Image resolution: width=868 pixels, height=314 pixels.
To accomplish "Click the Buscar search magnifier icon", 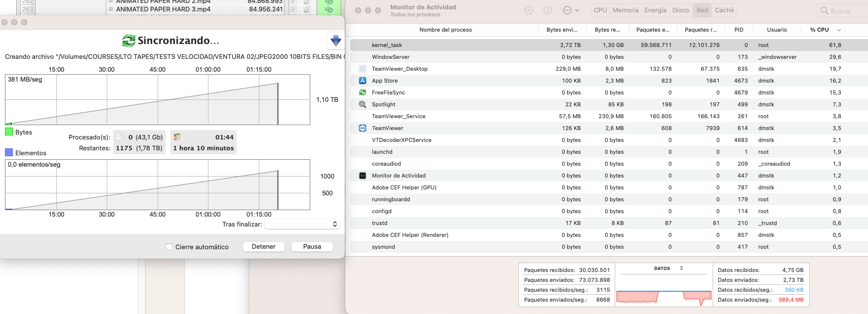I will [824, 10].
